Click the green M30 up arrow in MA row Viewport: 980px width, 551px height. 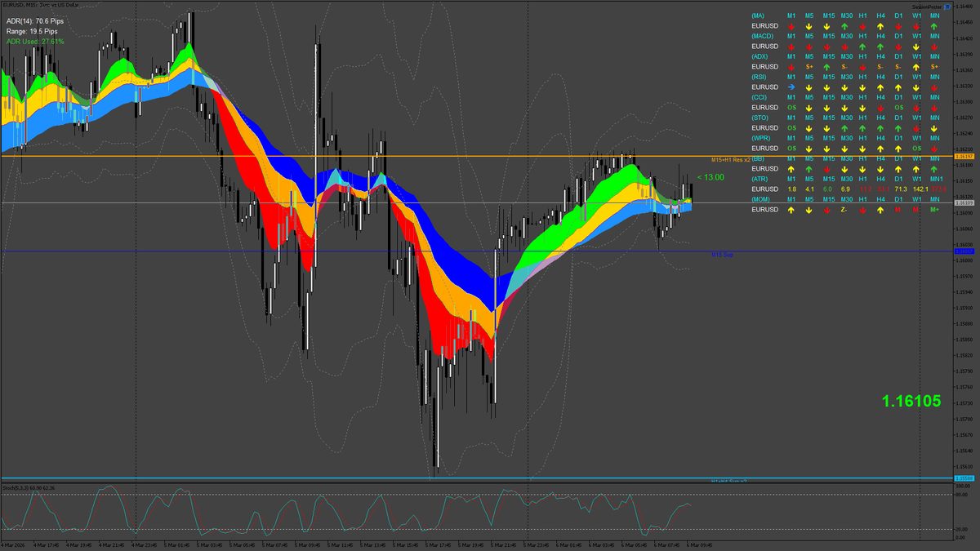(x=845, y=26)
